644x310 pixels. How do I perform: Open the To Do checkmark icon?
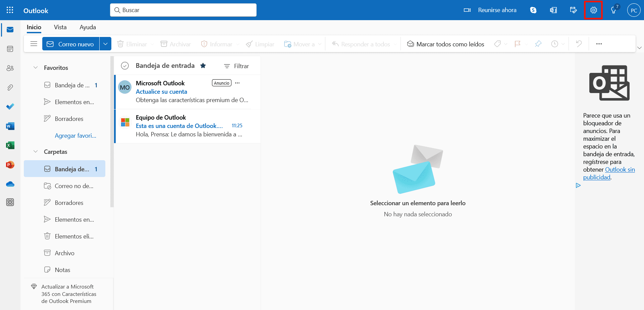pos(10,107)
